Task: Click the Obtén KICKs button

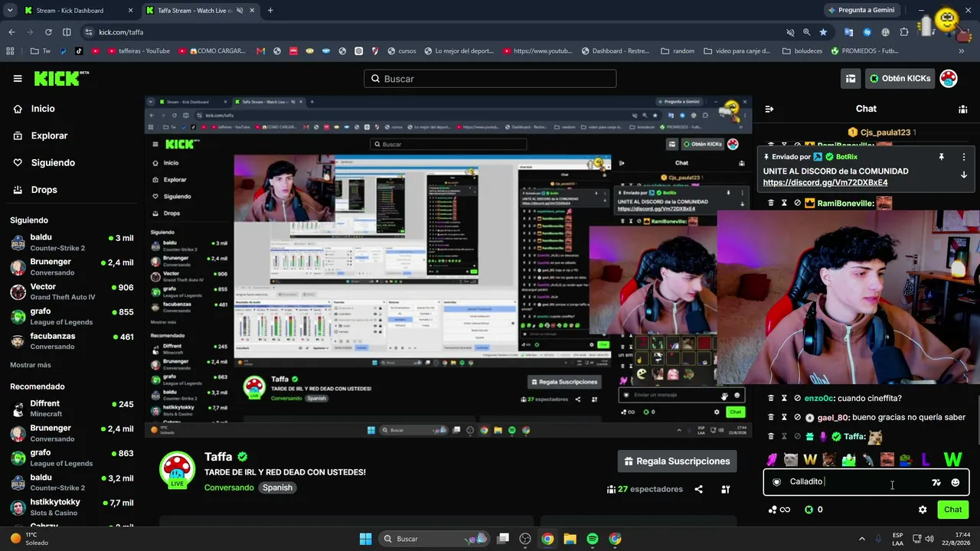Action: [x=900, y=78]
